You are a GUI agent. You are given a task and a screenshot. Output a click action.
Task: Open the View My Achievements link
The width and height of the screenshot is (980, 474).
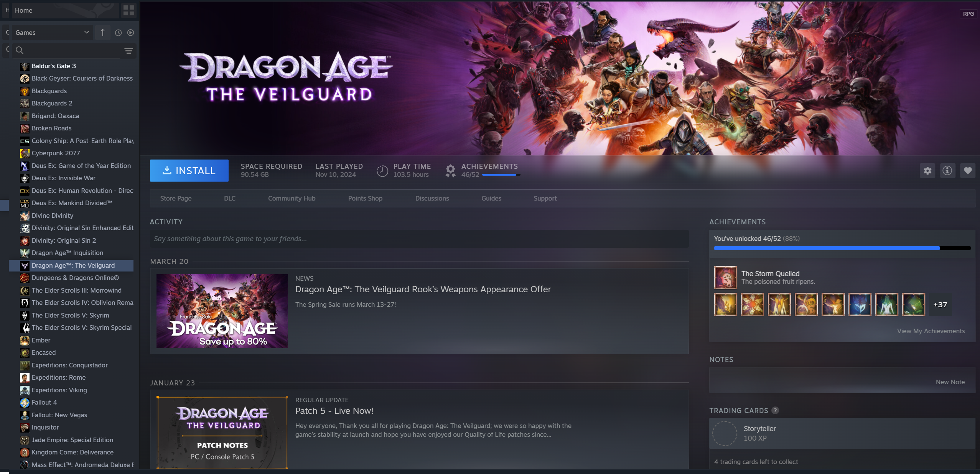click(x=931, y=331)
